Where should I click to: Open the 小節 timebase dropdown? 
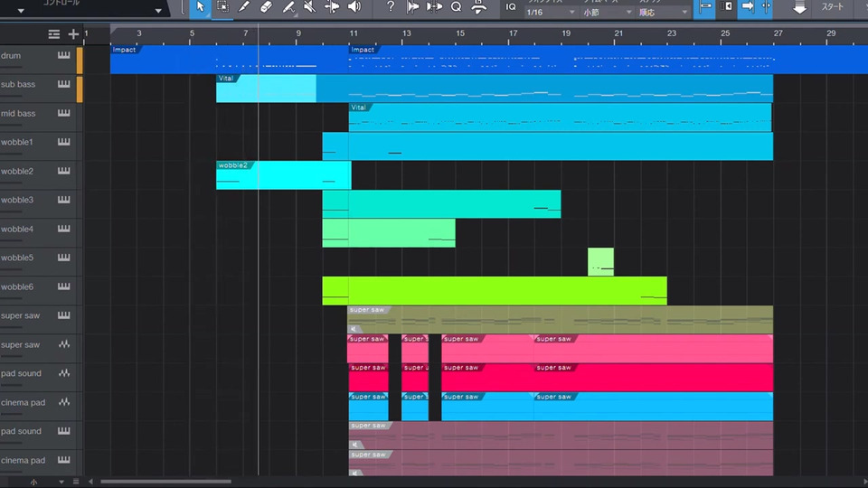tap(608, 12)
